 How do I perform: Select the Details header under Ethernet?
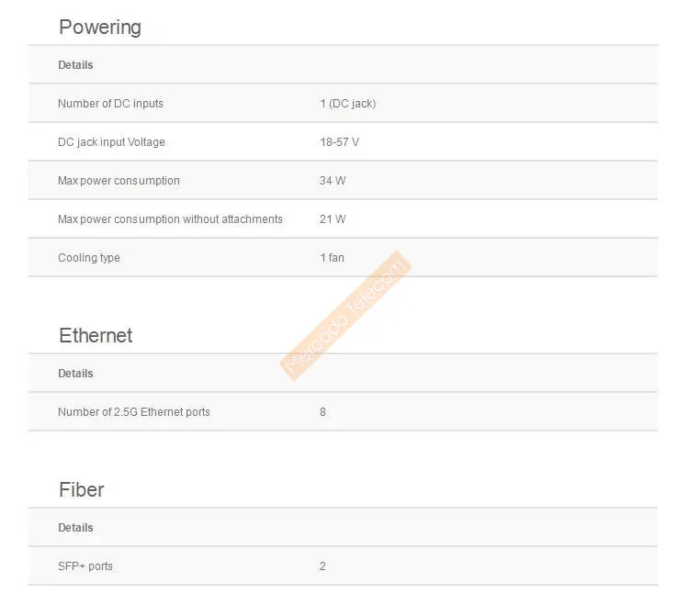[75, 374]
